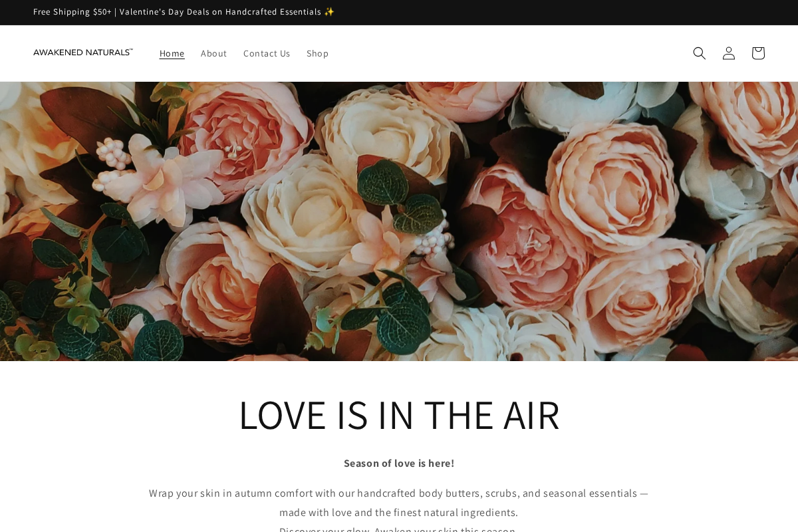Viewport: 798px width, 532px height.
Task: Click the trademark symbol beside the logo
Action: [131, 48]
